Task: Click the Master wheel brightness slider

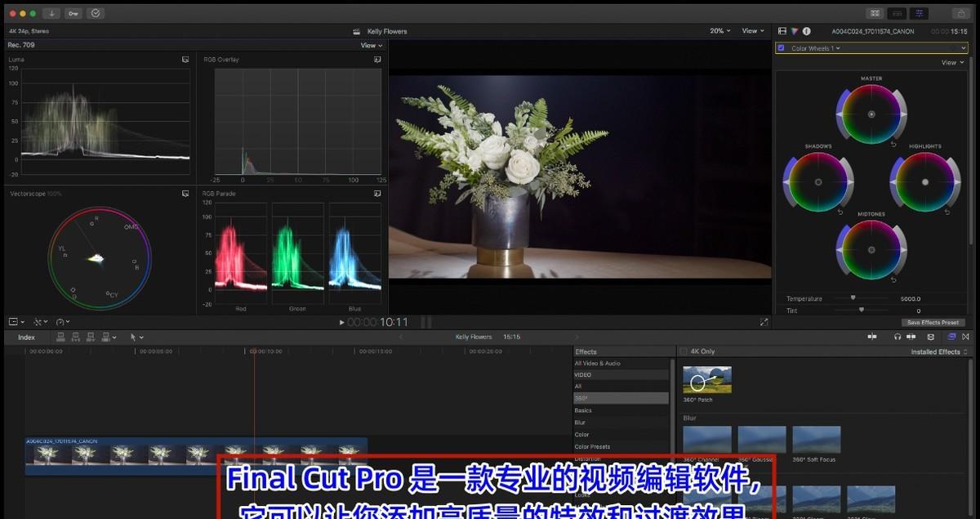Action: pyautogui.click(x=902, y=114)
